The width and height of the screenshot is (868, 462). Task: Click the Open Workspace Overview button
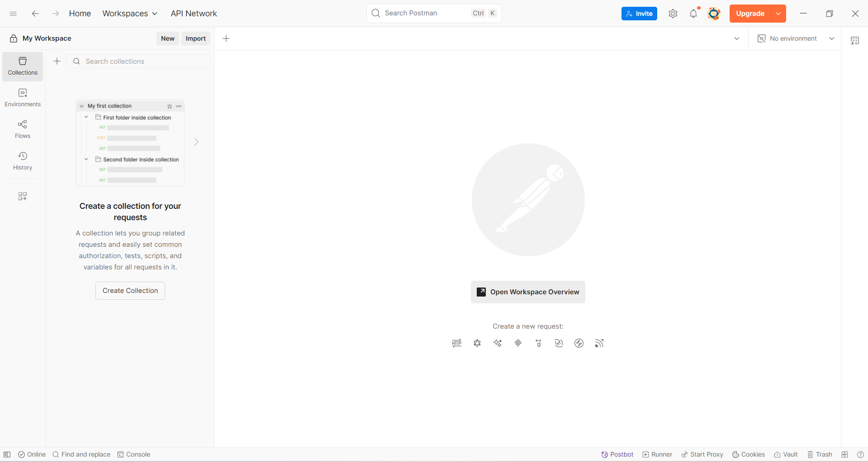click(528, 292)
